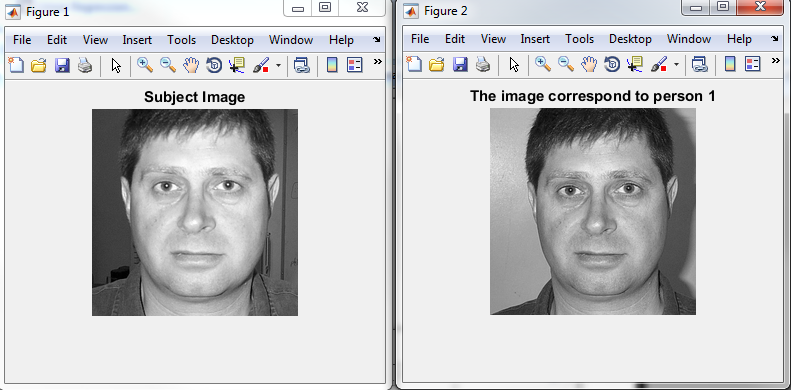Open Edit menu in Figure 2
Image resolution: width=791 pixels, height=390 pixels.
point(455,39)
